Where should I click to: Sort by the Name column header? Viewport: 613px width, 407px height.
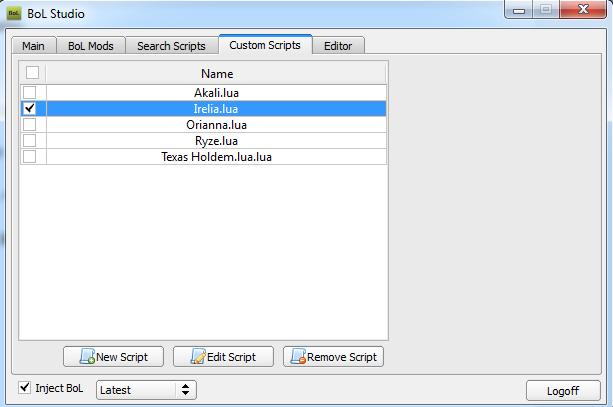(x=217, y=74)
